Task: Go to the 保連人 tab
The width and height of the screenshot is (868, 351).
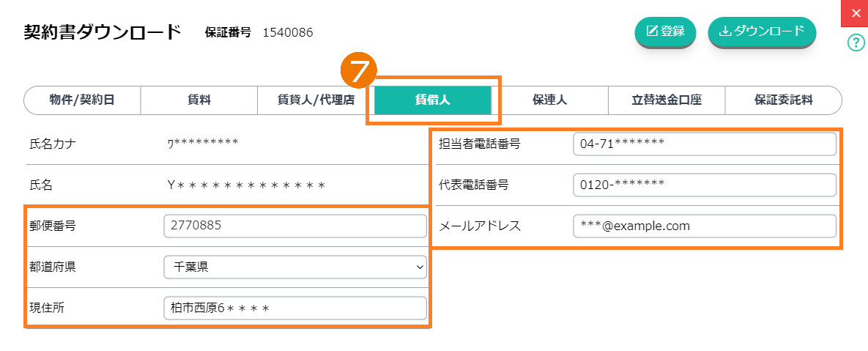Action: [x=549, y=100]
